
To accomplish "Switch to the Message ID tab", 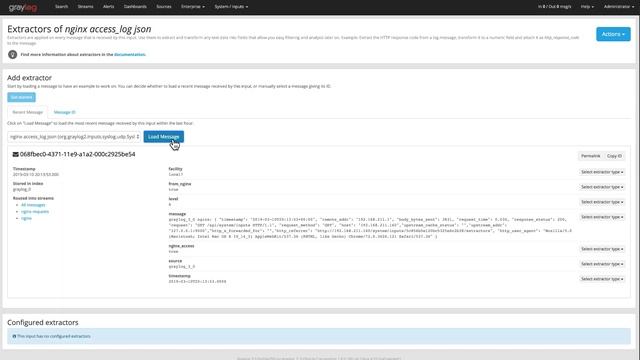I will point(64,112).
